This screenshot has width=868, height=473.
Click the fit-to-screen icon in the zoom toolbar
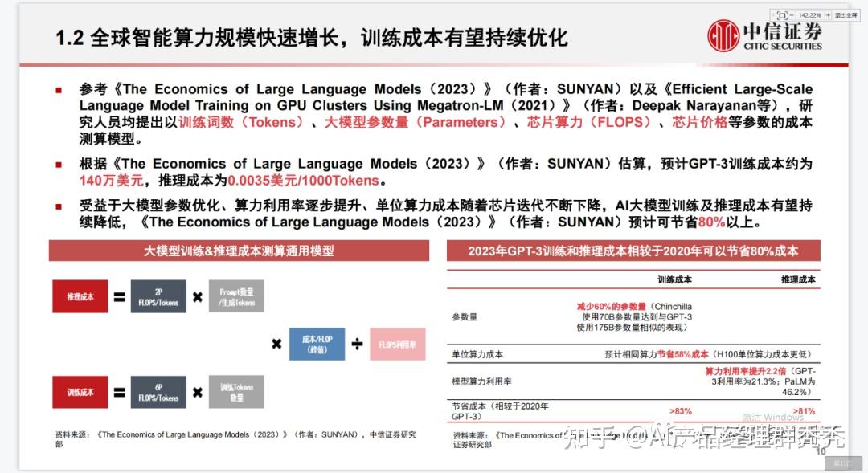click(783, 14)
